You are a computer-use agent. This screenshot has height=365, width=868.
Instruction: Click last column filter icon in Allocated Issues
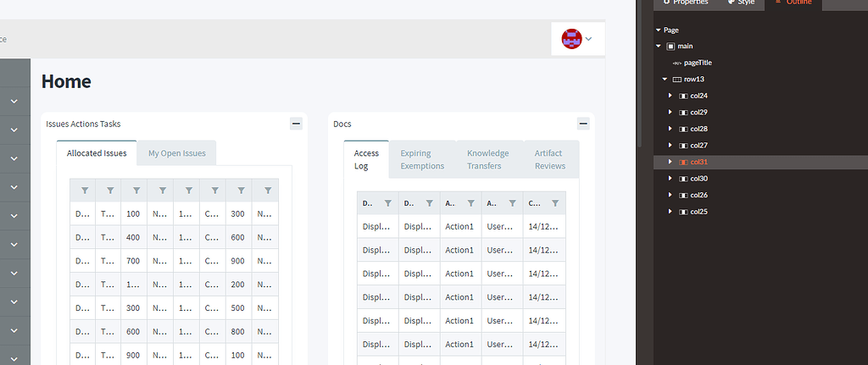point(265,191)
